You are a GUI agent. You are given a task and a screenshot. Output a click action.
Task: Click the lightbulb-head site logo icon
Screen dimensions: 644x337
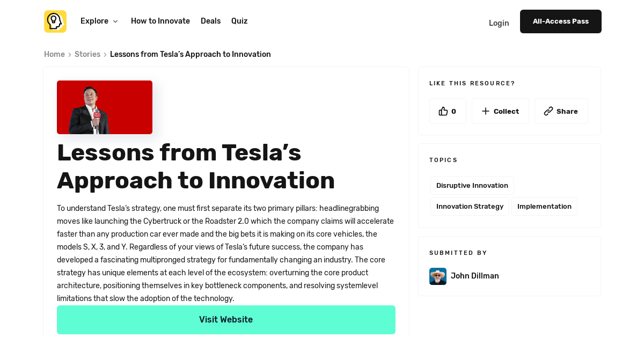pyautogui.click(x=55, y=21)
